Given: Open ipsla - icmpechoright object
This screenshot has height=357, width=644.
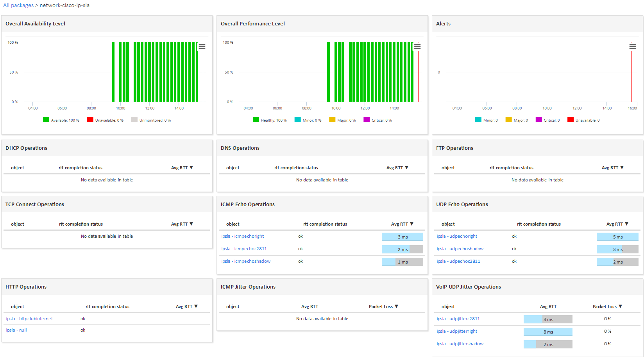Looking at the screenshot, I should (242, 236).
